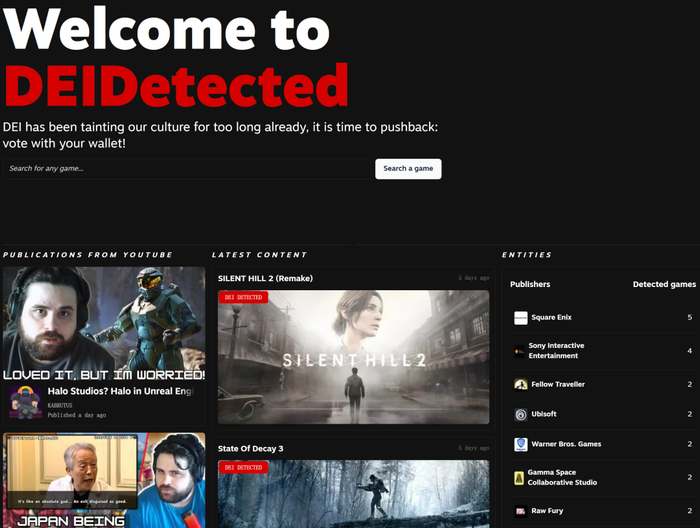
Task: Click the 'ENTITIES' section heading
Action: point(527,255)
